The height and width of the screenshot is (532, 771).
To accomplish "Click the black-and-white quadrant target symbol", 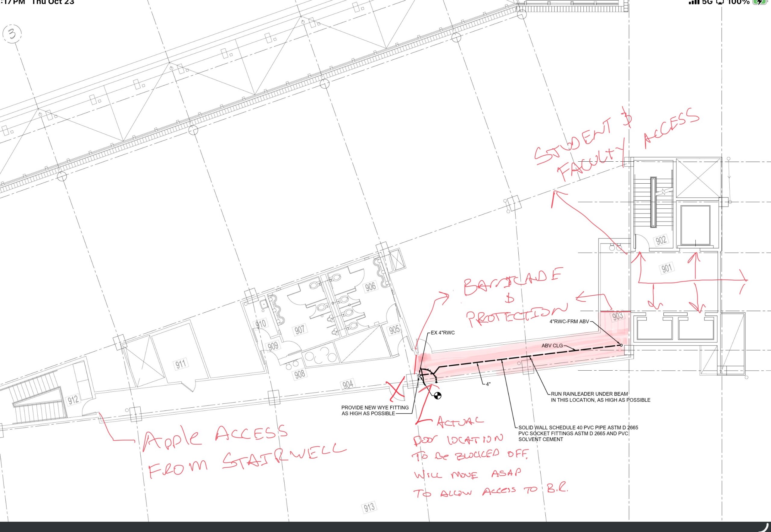I will [x=438, y=396].
